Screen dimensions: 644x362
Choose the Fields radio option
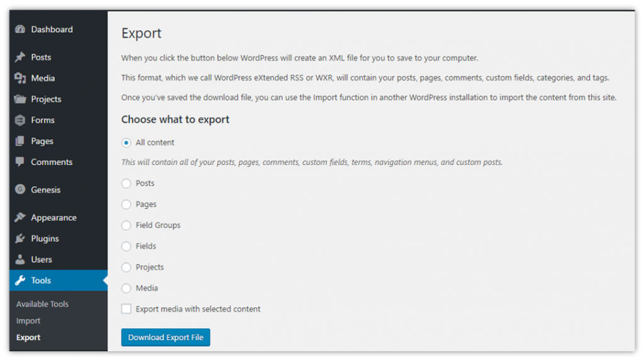click(x=126, y=246)
